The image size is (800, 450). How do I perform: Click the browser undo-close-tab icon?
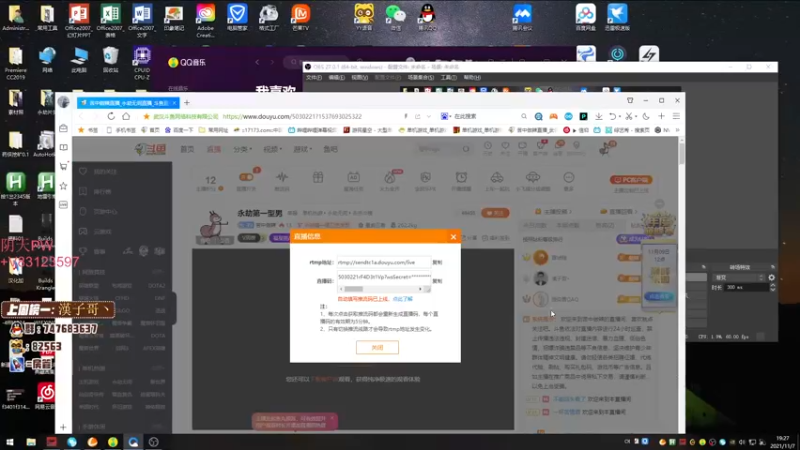tap(613, 116)
